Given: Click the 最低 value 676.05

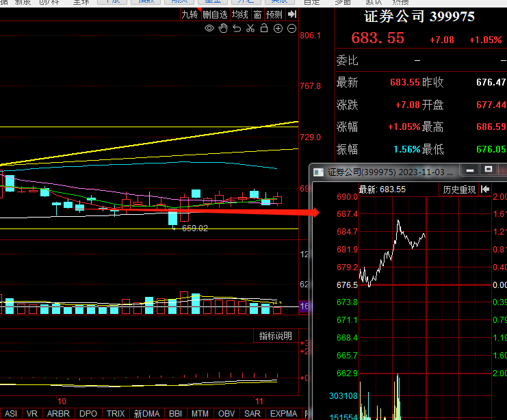Looking at the screenshot, I should pos(491,149).
